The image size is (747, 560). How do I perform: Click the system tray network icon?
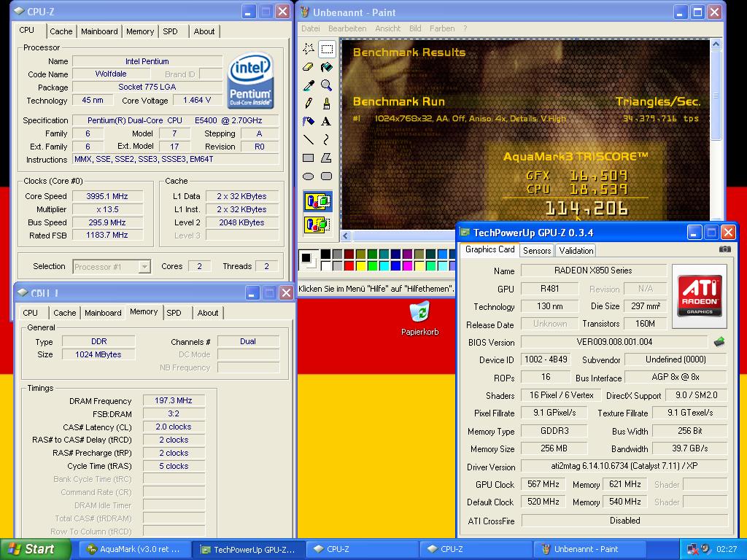693,549
